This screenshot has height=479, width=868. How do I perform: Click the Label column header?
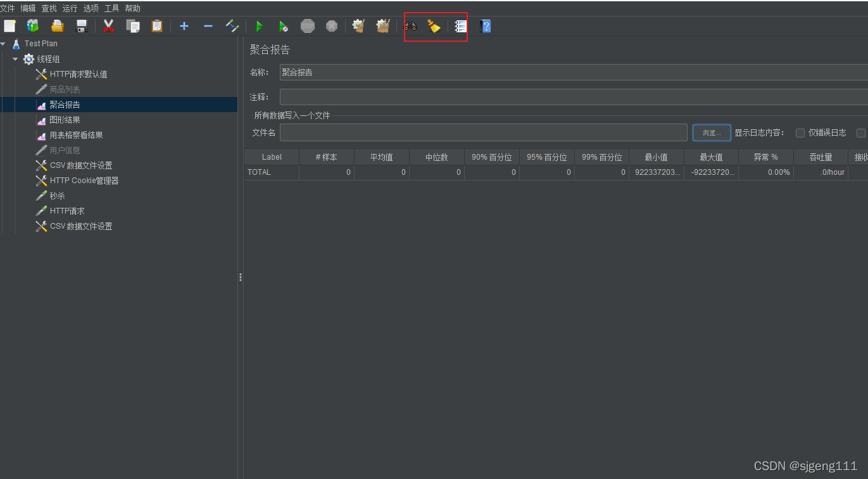272,157
